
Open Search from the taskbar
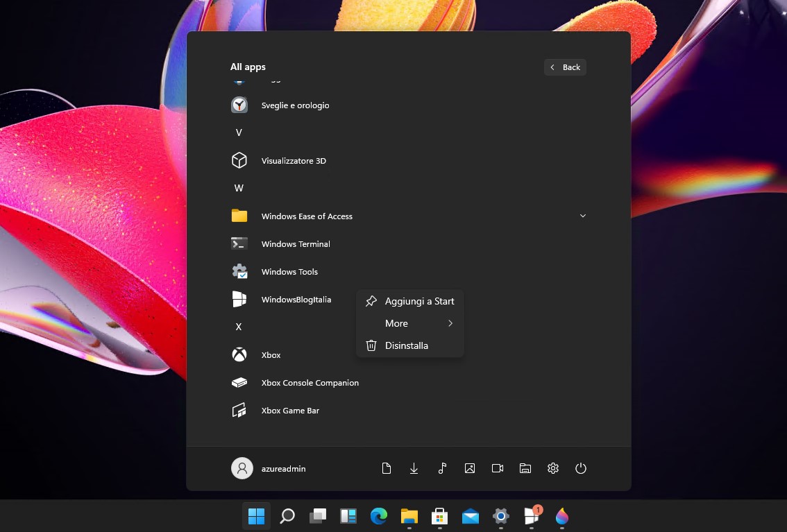[287, 515]
